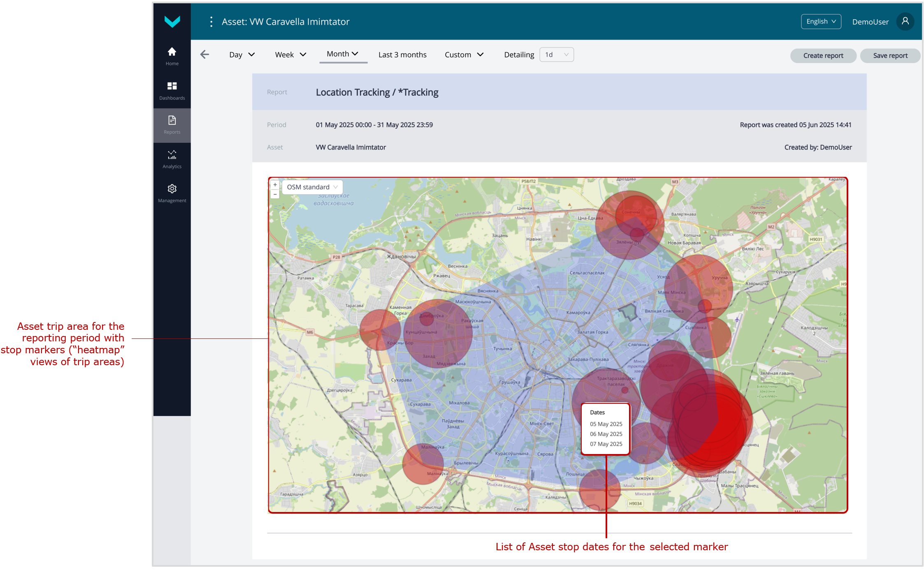Zoom in on the map

click(x=275, y=185)
